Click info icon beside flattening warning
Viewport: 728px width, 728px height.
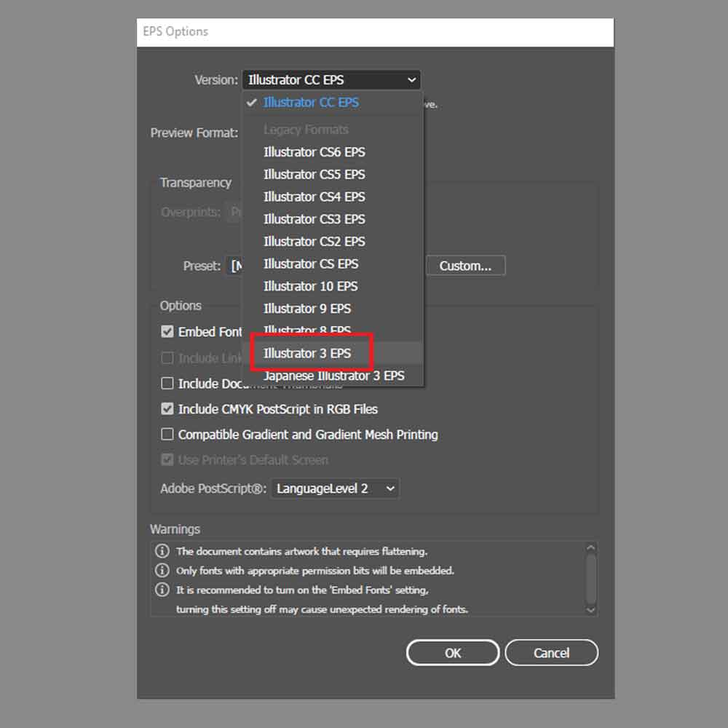[162, 551]
